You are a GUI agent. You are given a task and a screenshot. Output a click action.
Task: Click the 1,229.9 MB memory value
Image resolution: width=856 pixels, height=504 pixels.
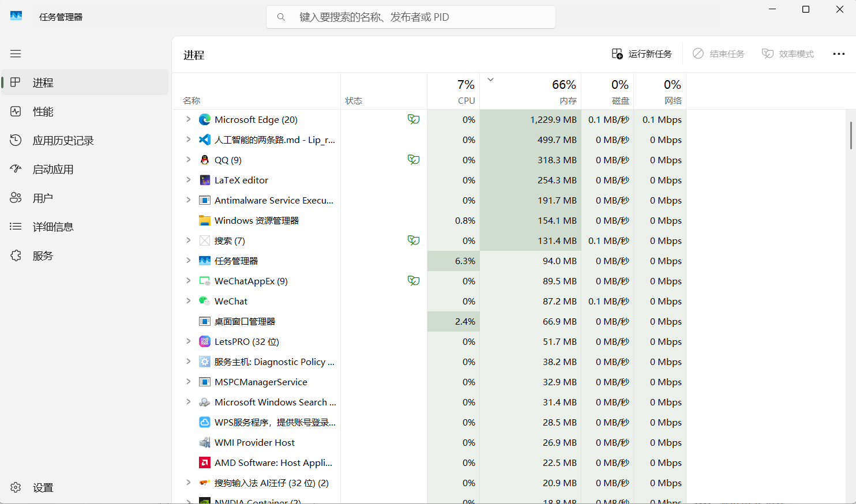[x=553, y=119]
